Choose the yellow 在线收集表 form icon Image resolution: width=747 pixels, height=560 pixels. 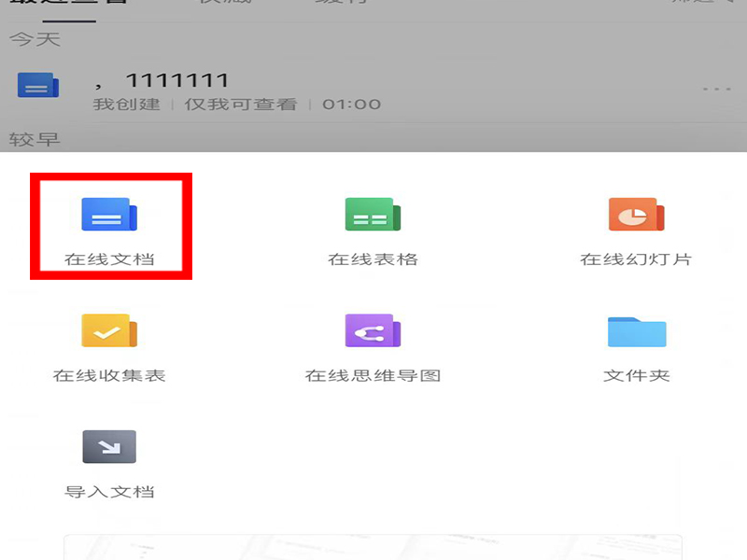109,331
